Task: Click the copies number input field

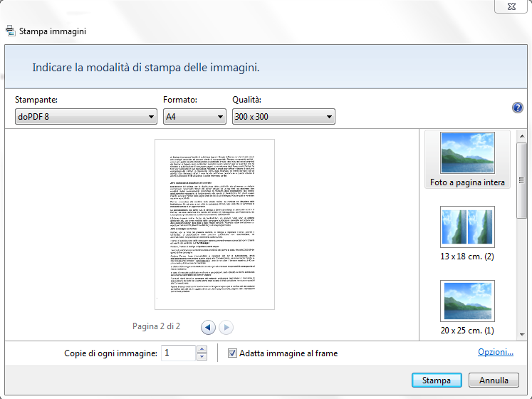Action: pos(178,353)
